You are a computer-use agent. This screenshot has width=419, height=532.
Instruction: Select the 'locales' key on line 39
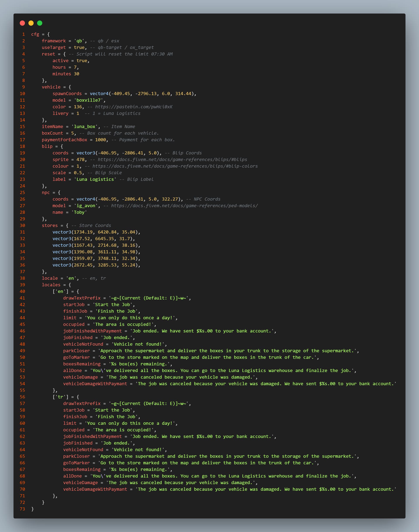tap(51, 285)
